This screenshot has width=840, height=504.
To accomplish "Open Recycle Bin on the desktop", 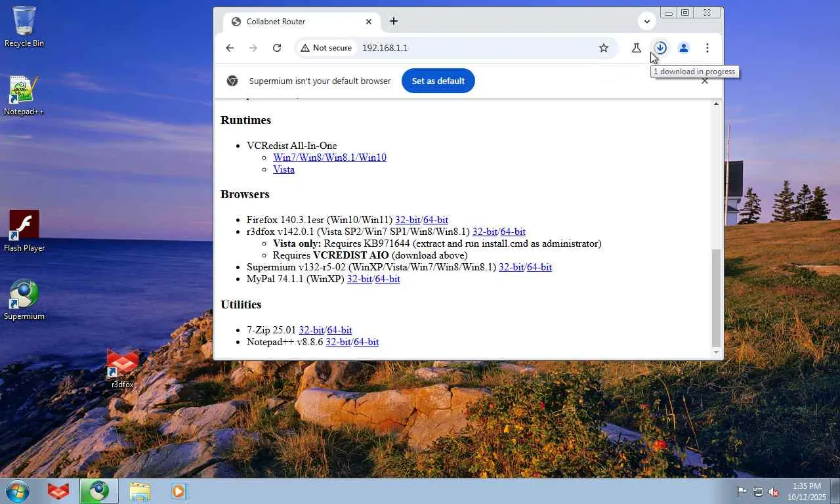I will click(x=24, y=27).
